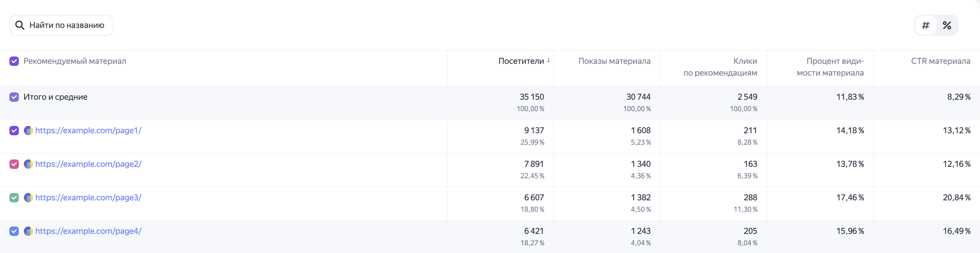
Task: Click the favicon next to page3 URL
Action: click(x=28, y=197)
